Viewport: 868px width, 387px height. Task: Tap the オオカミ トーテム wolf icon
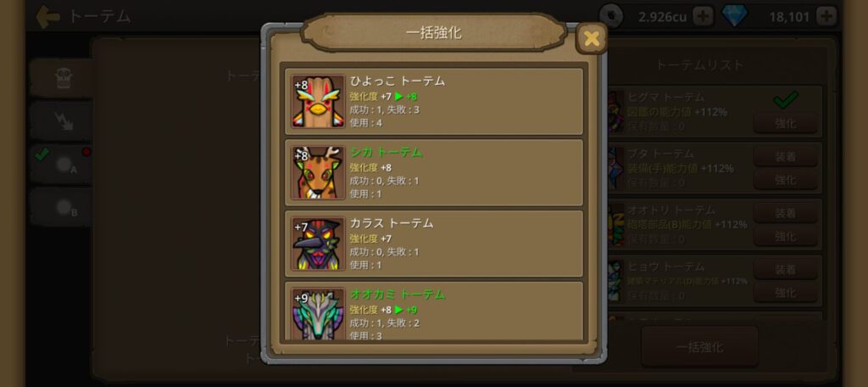pos(318,313)
